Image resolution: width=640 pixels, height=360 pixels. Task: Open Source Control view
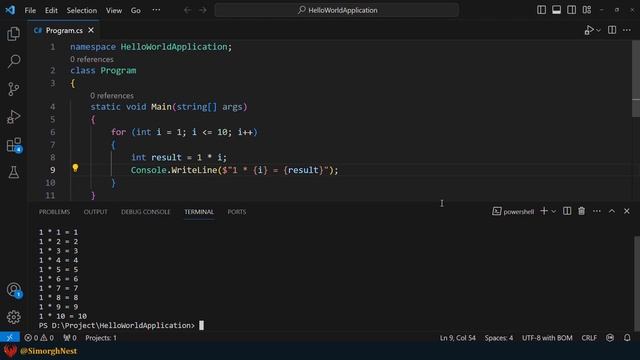pos(13,89)
